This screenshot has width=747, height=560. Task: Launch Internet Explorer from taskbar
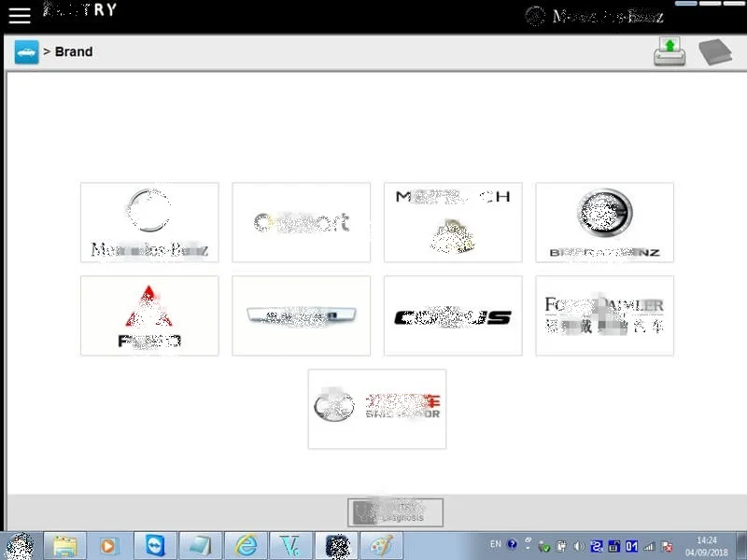tap(246, 546)
